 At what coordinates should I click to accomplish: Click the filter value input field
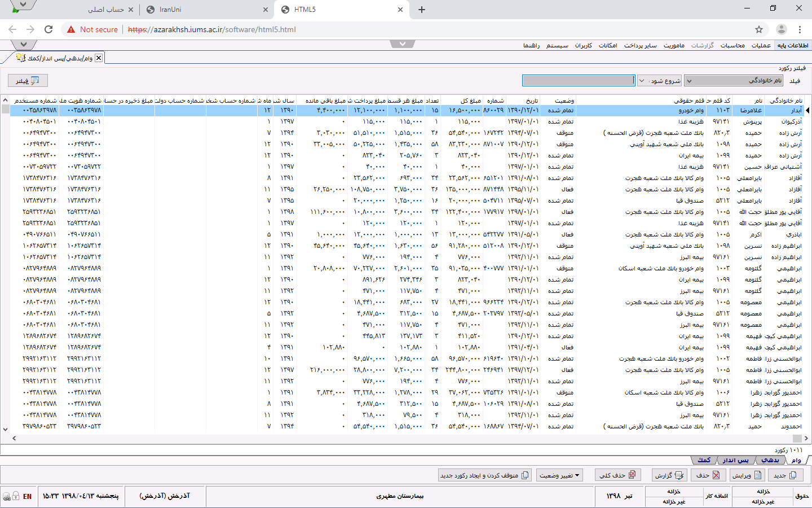[x=579, y=81]
